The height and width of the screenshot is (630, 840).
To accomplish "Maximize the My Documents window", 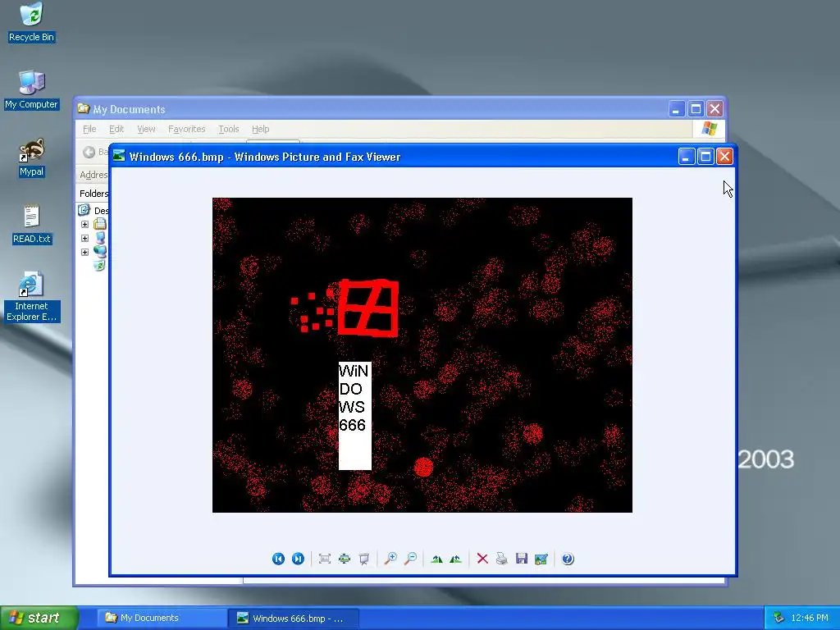I will pos(696,109).
